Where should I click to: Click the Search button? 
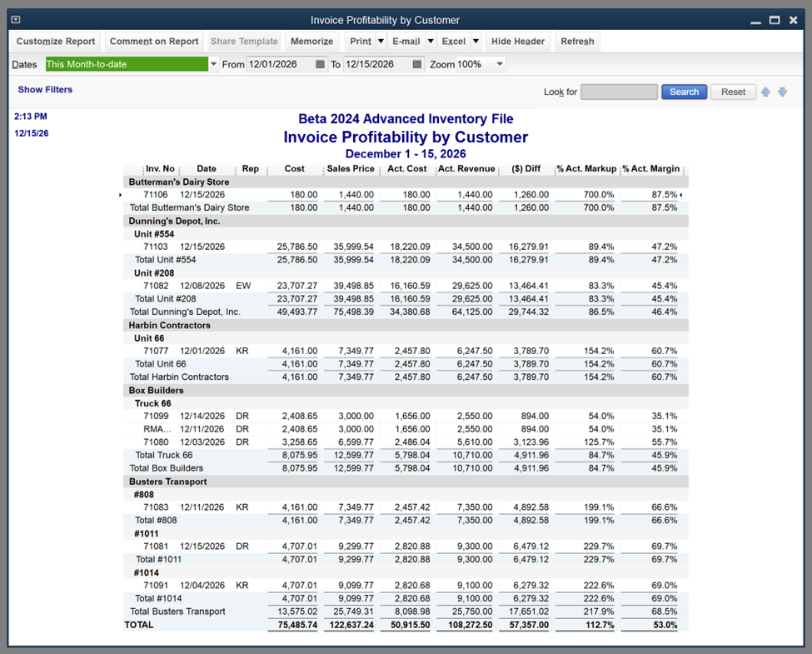(x=684, y=92)
